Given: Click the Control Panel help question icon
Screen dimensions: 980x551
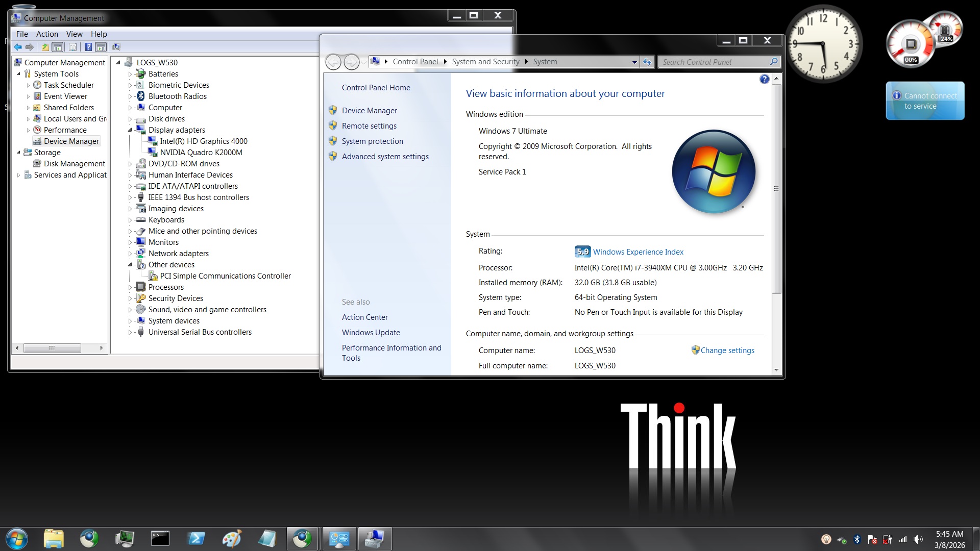Looking at the screenshot, I should coord(764,79).
